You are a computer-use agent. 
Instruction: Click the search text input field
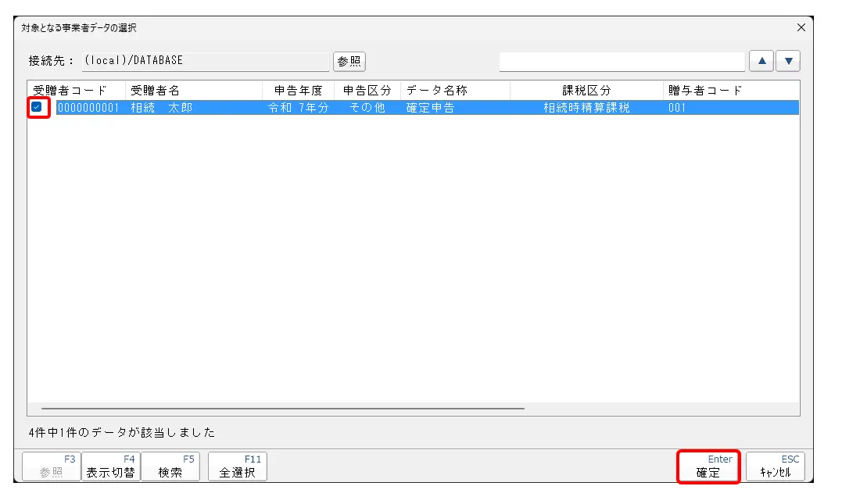tap(622, 61)
